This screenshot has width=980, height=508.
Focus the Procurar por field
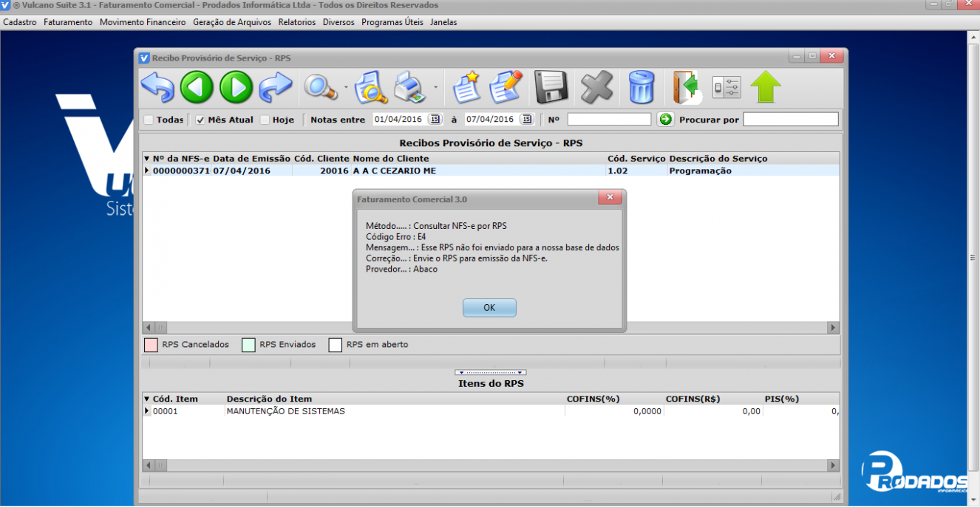click(791, 119)
